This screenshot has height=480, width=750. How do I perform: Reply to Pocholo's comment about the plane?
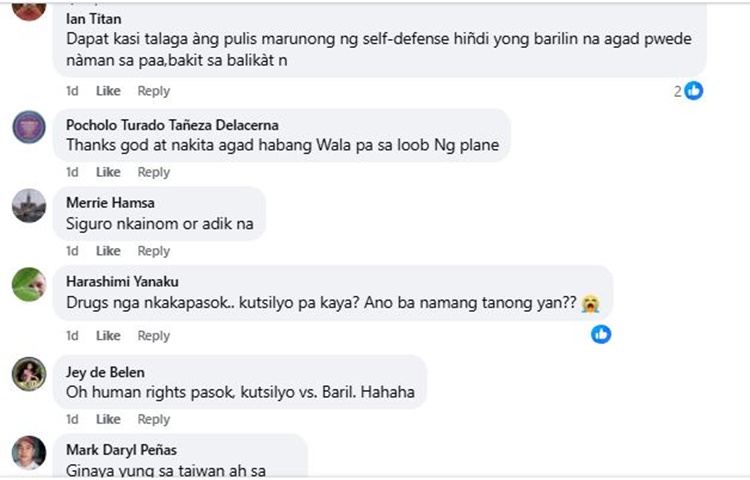coord(154,172)
